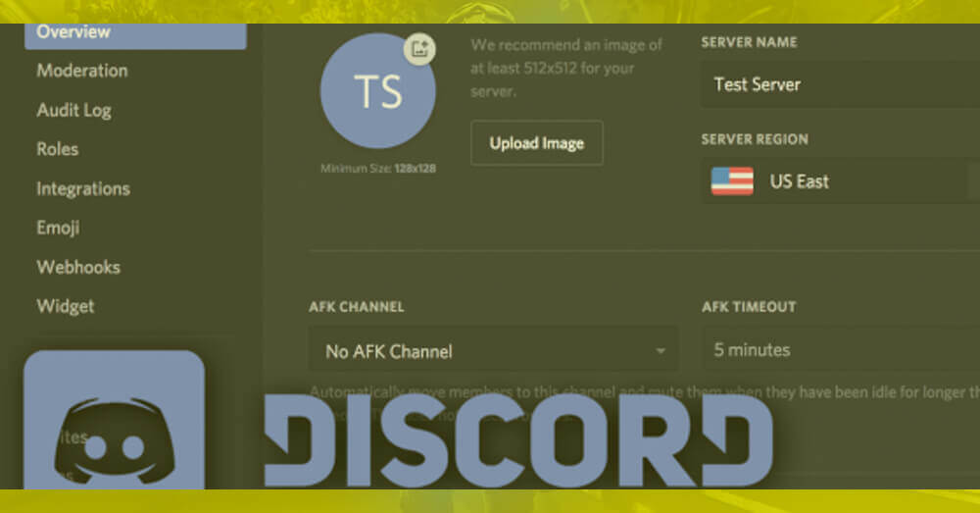The image size is (980, 513).
Task: Expand the No AFK Channel dropdown
Action: tap(493, 349)
